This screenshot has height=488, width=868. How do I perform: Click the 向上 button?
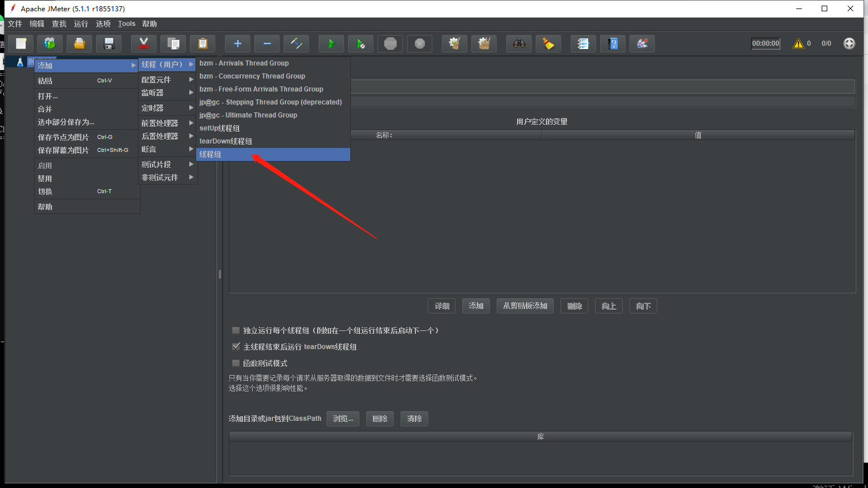click(609, 306)
